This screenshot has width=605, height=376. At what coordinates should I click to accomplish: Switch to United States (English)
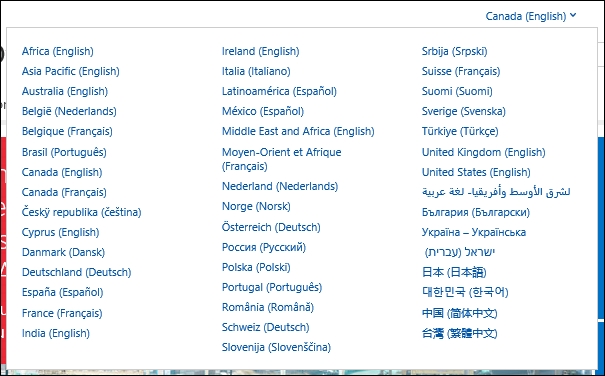coord(476,173)
